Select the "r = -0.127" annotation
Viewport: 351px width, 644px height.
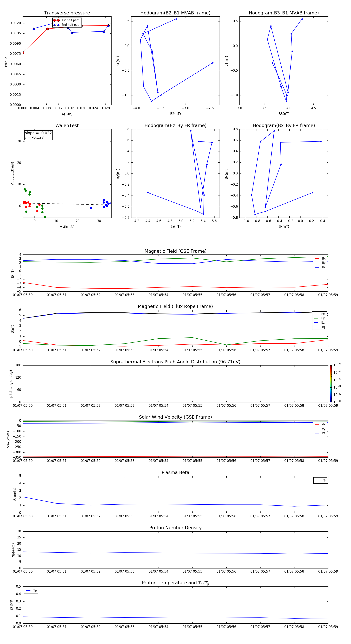[35, 137]
